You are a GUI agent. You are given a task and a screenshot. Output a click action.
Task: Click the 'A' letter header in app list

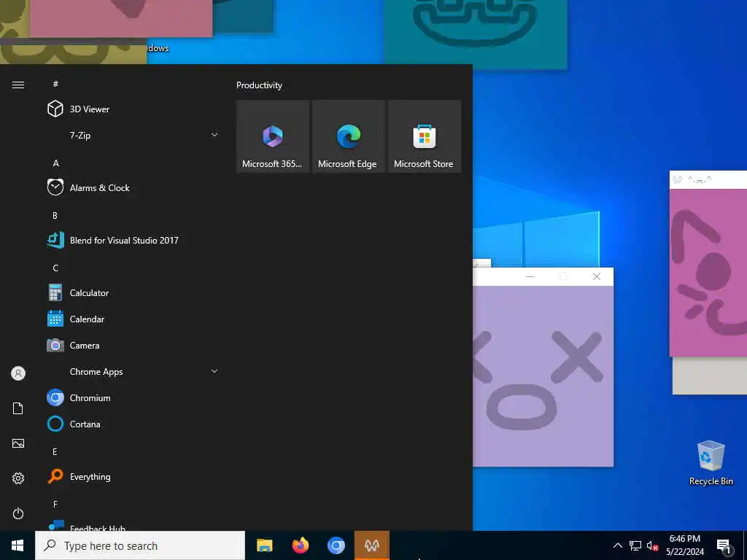coord(55,163)
